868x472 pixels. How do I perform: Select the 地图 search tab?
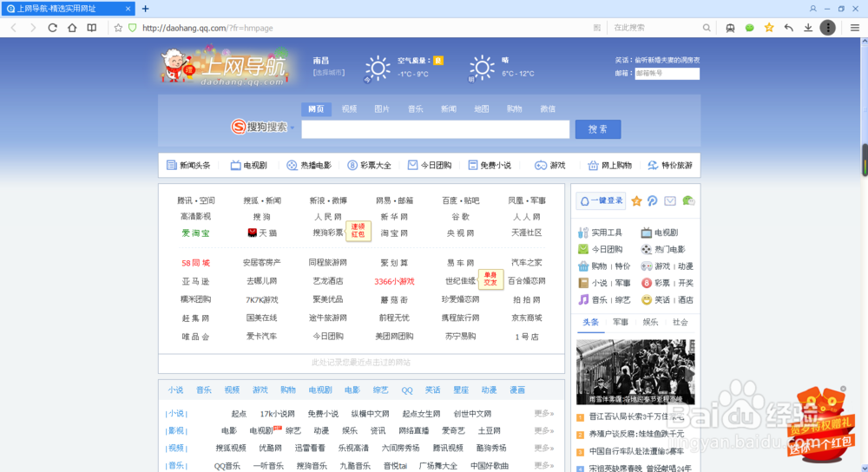[x=482, y=109]
